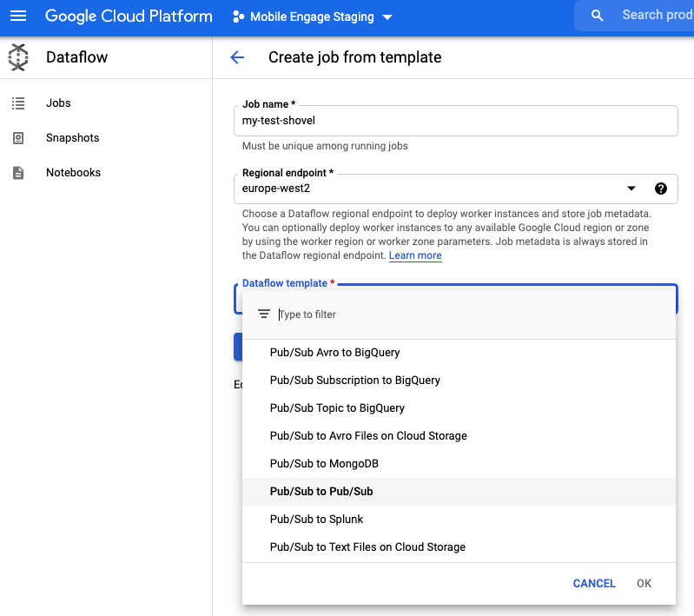The width and height of the screenshot is (694, 616).
Task: Click the regional endpoint help icon
Action: pyautogui.click(x=661, y=189)
